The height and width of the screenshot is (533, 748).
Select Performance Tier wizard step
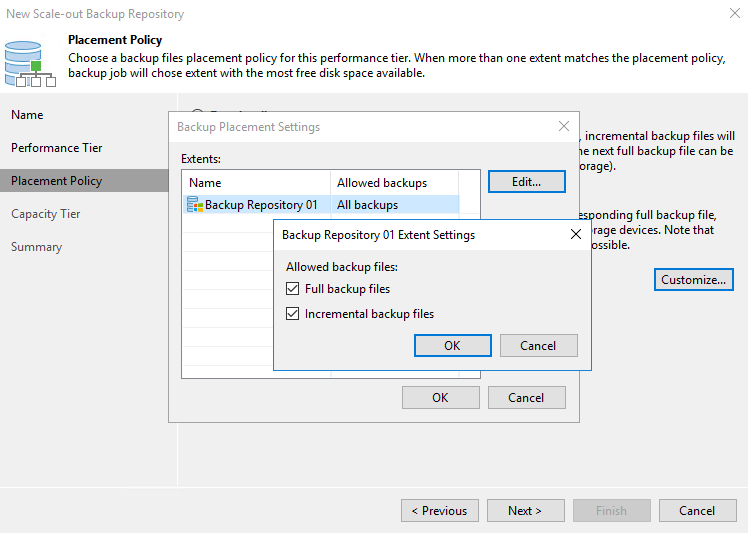click(57, 148)
